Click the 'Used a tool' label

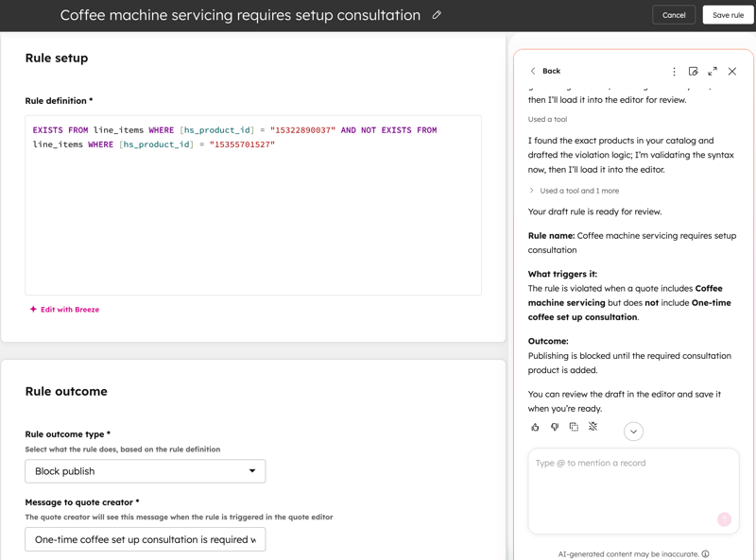tap(547, 120)
